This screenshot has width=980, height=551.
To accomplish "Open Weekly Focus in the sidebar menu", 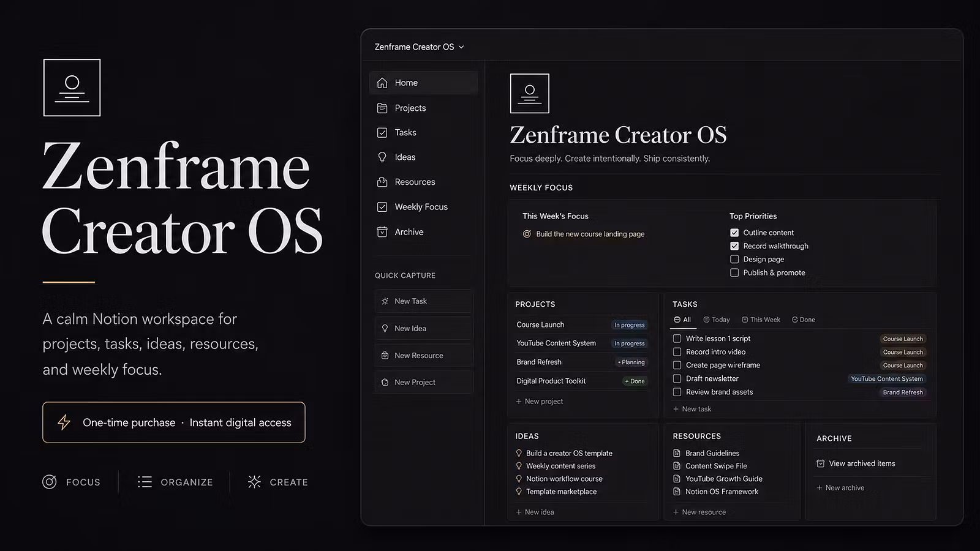I will (423, 207).
